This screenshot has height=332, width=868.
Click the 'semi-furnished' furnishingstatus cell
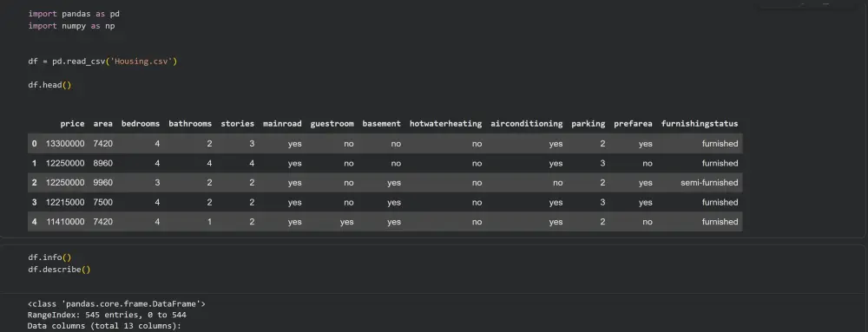tap(710, 182)
